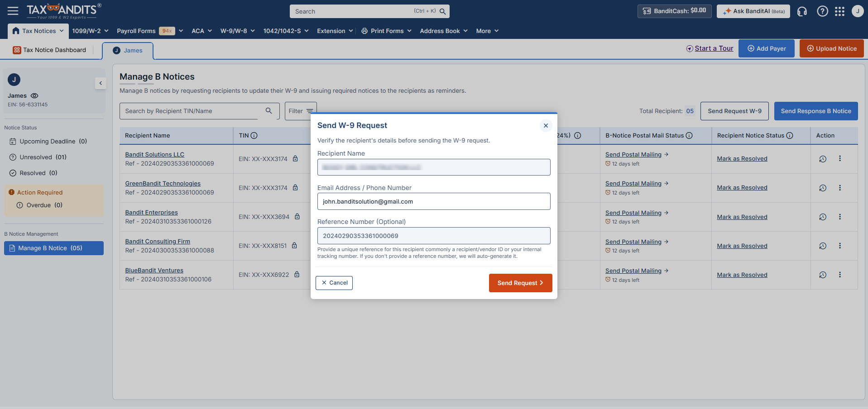Click the recipient search magnifier icon

pos(269,111)
